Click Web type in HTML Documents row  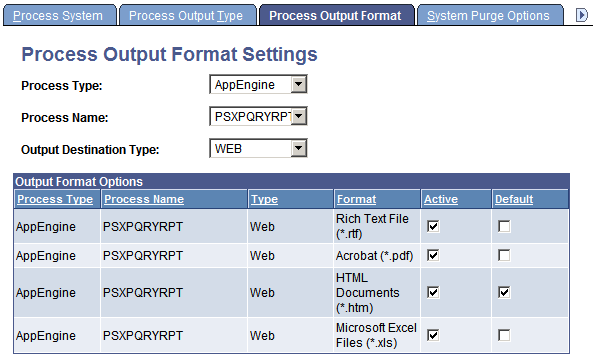click(262, 293)
